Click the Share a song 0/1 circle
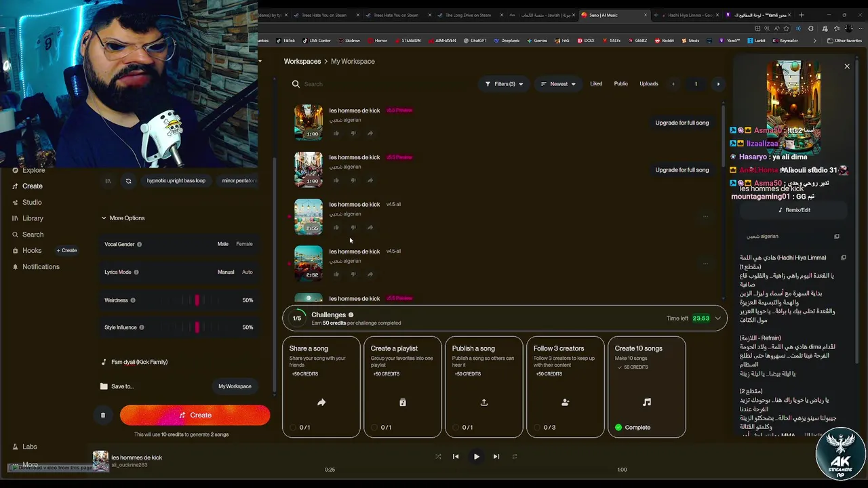Screen dimensions: 868x488 click(x=293, y=428)
